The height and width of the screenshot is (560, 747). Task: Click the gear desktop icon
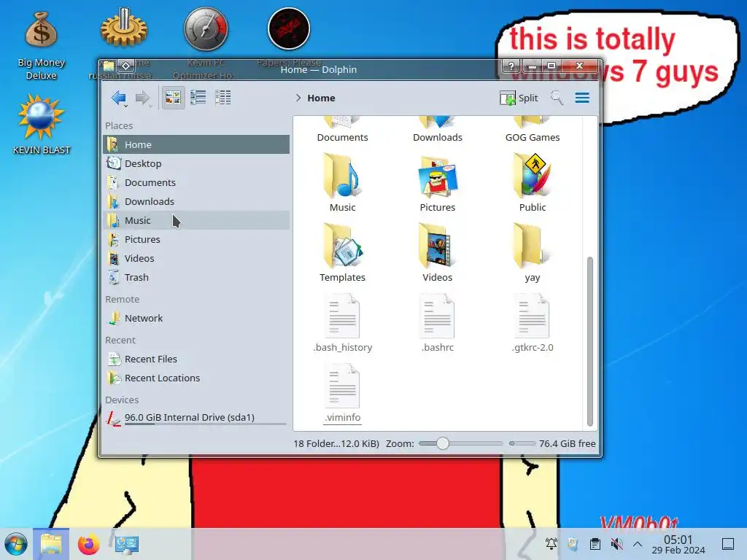(x=124, y=28)
